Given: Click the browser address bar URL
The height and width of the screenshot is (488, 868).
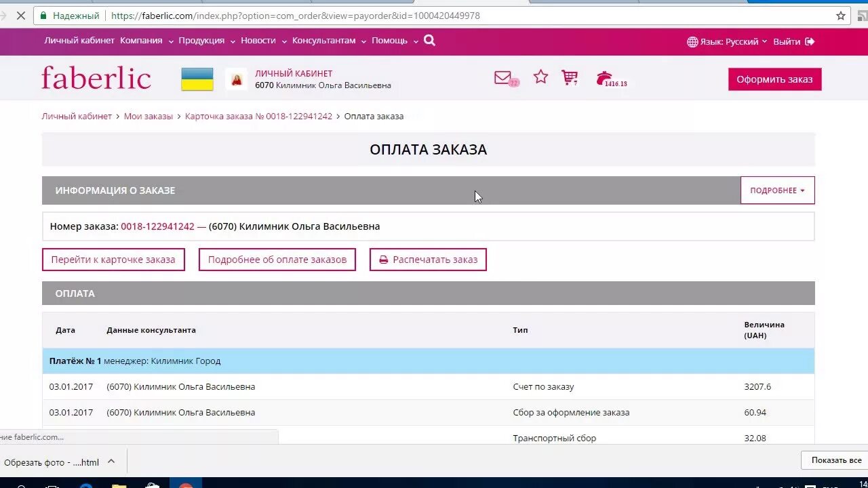Looking at the screenshot, I should 296,16.
